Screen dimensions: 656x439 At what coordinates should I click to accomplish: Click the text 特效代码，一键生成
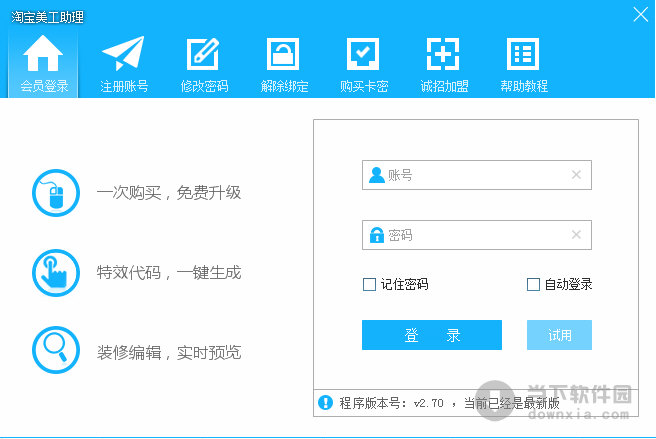[x=169, y=273]
